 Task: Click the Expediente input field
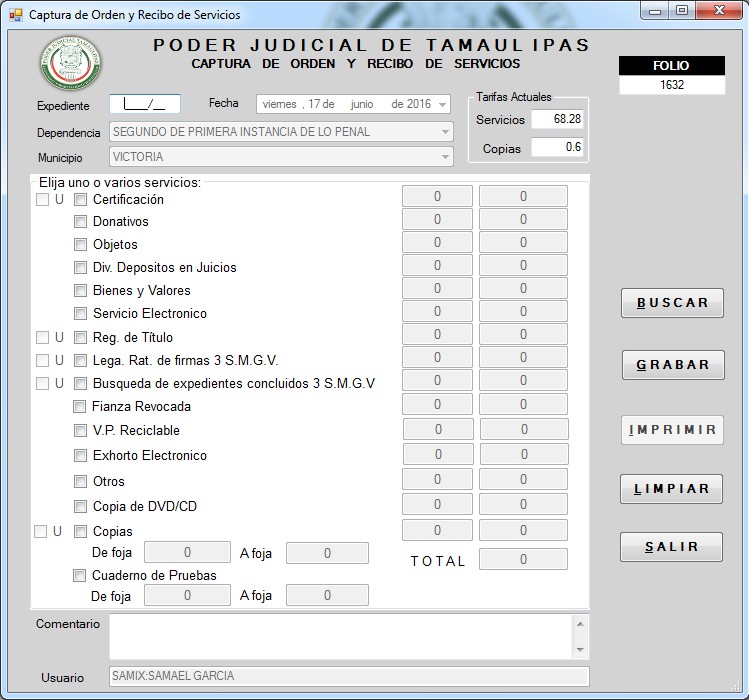coord(145,104)
